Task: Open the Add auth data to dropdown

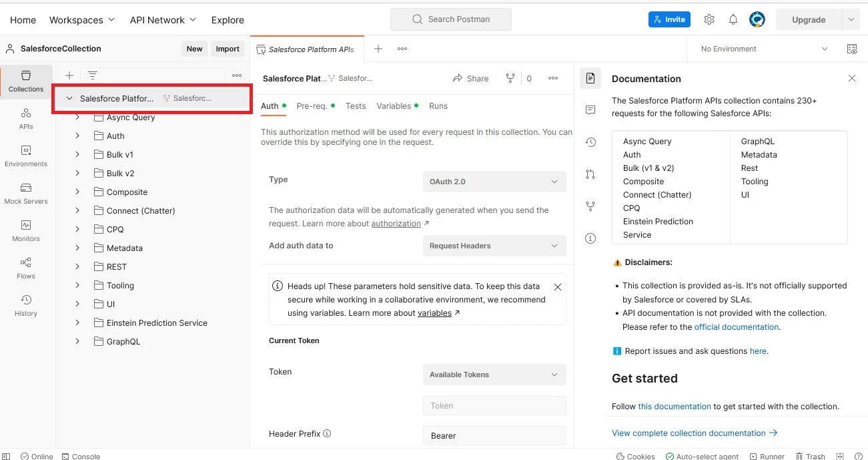Action: (494, 246)
